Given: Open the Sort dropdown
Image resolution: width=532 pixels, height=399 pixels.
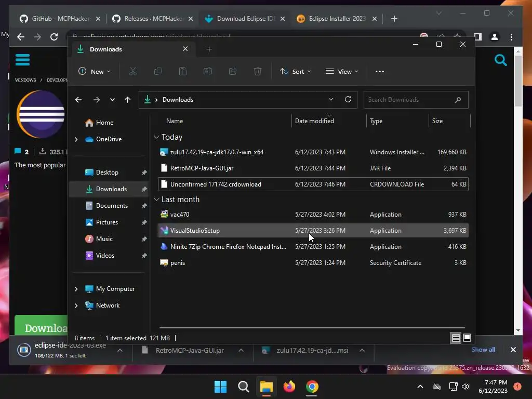Looking at the screenshot, I should coord(295,72).
